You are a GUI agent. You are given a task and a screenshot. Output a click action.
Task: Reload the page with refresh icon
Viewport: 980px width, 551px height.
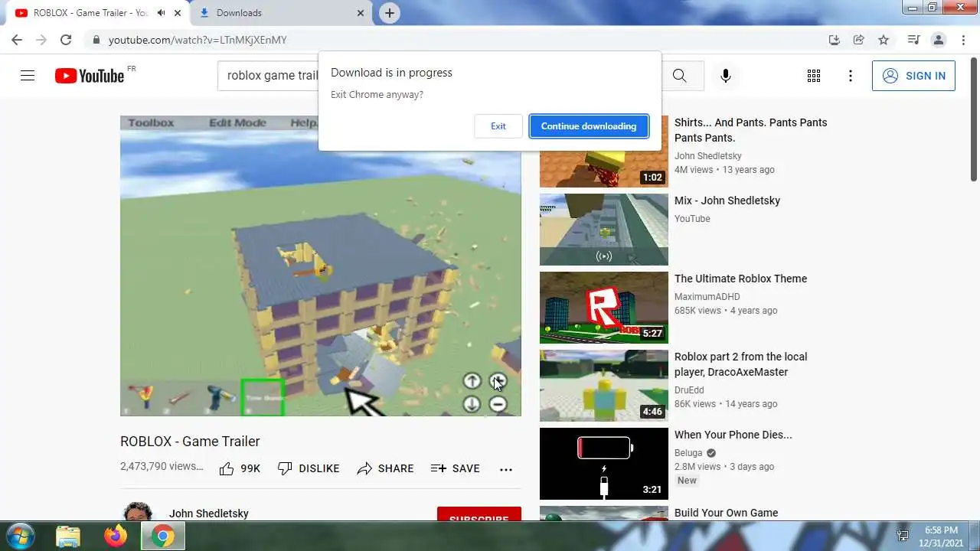[x=66, y=40]
